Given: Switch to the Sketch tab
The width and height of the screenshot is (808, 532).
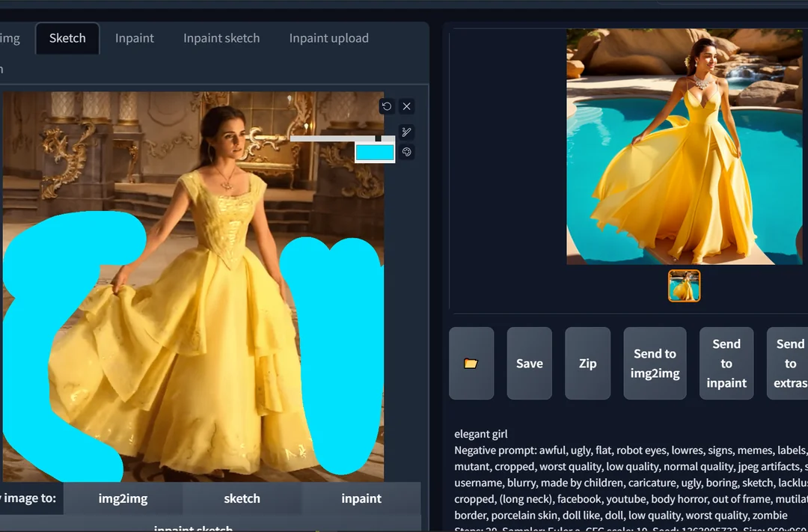Looking at the screenshot, I should pos(67,38).
